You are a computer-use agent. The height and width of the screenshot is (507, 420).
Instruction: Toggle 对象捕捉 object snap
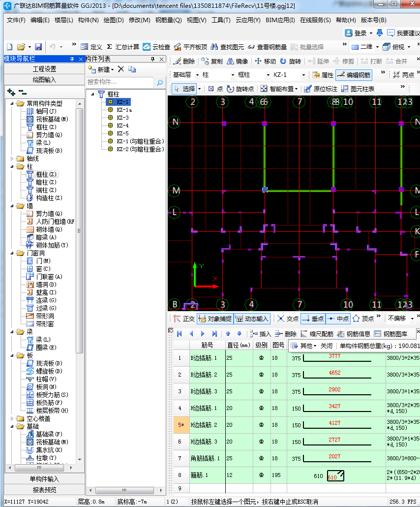215,319
